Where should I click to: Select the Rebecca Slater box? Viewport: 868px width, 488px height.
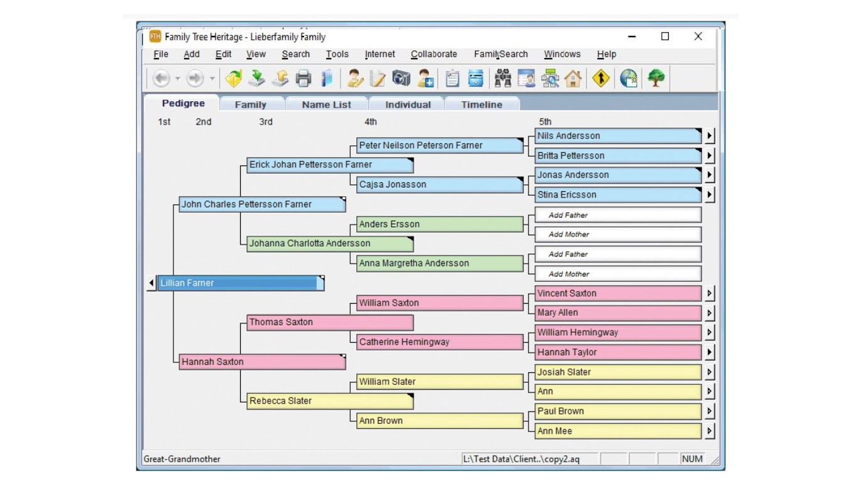330,401
